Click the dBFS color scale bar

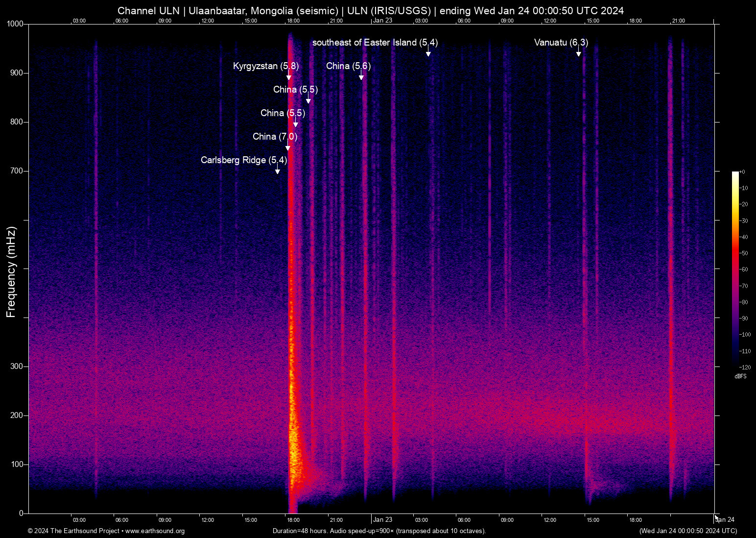pos(735,269)
